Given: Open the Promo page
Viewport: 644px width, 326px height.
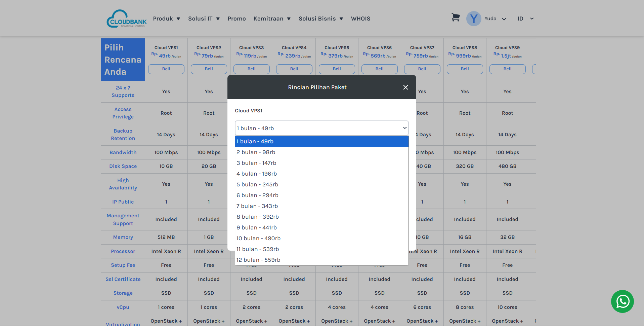Looking at the screenshot, I should [x=237, y=19].
